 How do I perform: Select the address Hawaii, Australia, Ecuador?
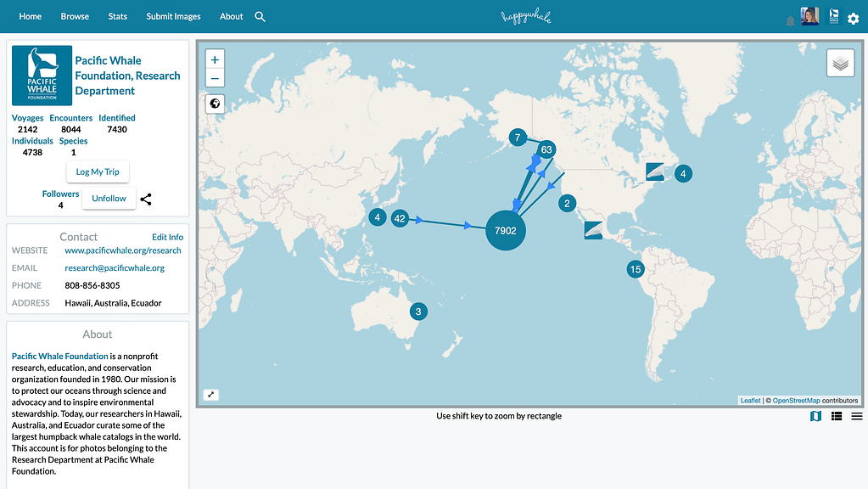[113, 303]
